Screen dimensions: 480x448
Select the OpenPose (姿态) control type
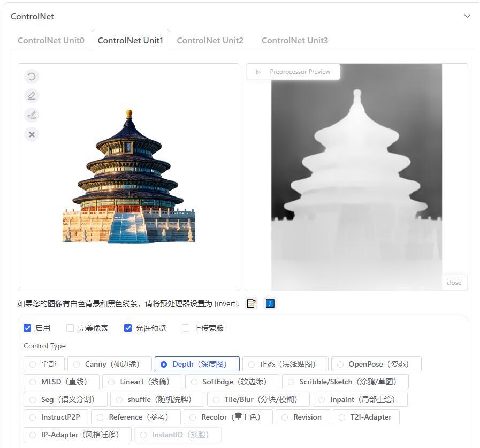click(341, 364)
